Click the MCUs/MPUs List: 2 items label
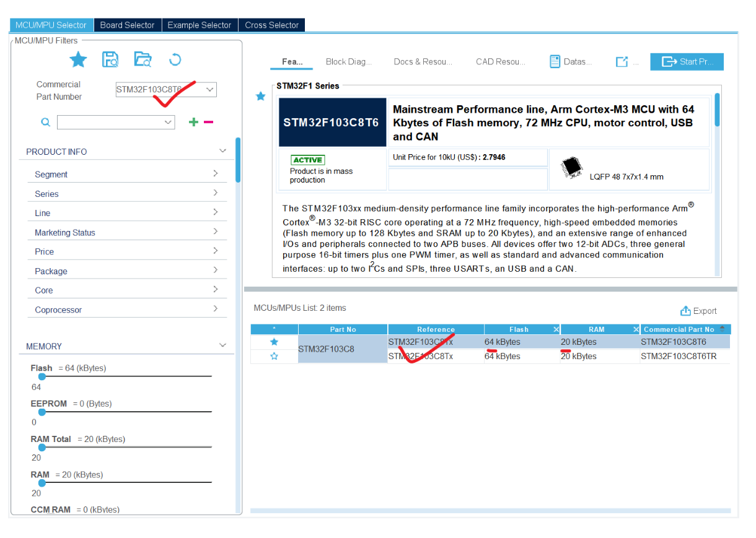Viewport: 756px width, 538px height. pyautogui.click(x=300, y=308)
